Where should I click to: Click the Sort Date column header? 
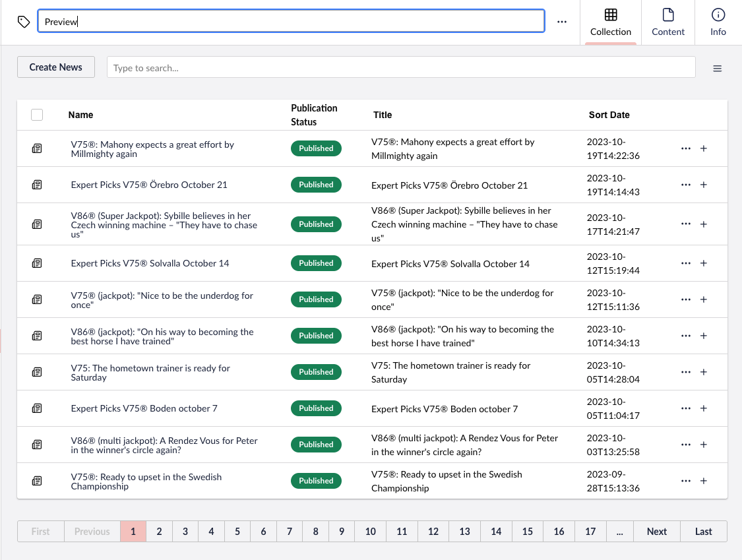point(609,115)
